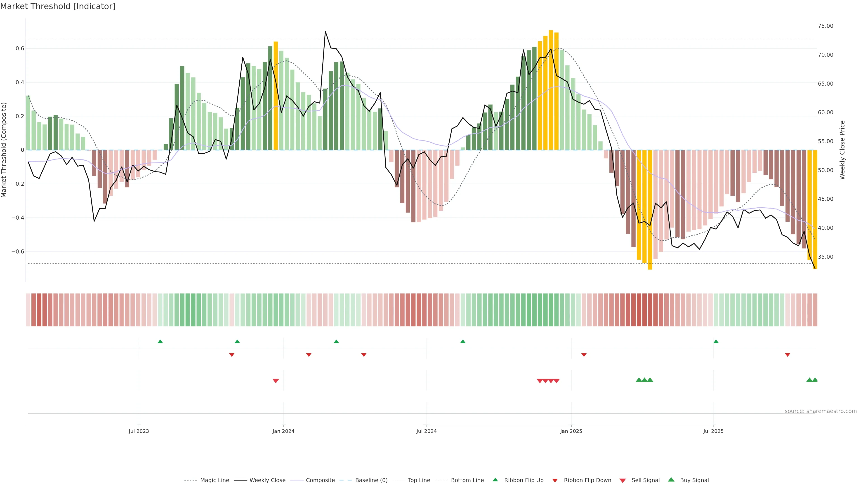Click the Ribbon Flip Up legend triangle
868x488 pixels.
coord(495,480)
